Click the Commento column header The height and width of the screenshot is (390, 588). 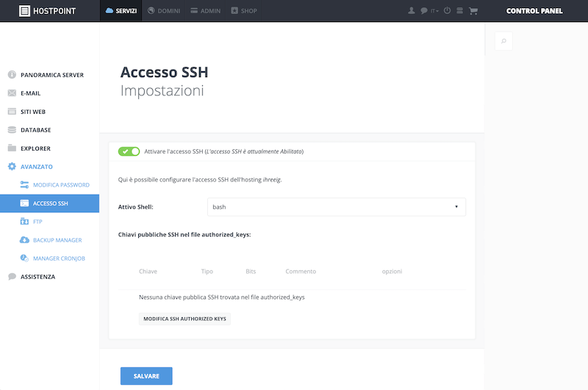[301, 271]
